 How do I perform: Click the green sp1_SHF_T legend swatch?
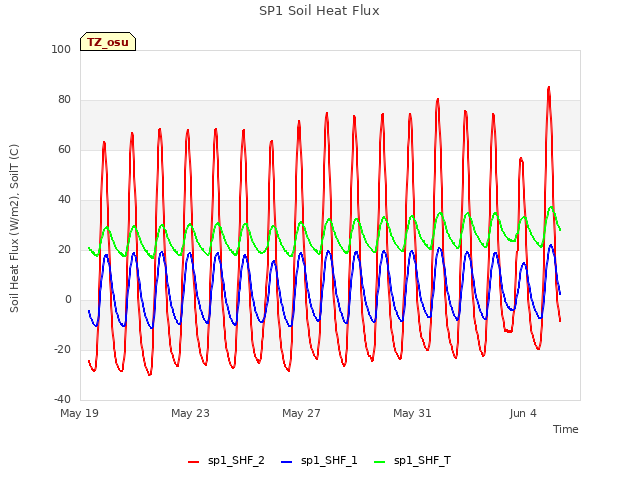tap(380, 462)
